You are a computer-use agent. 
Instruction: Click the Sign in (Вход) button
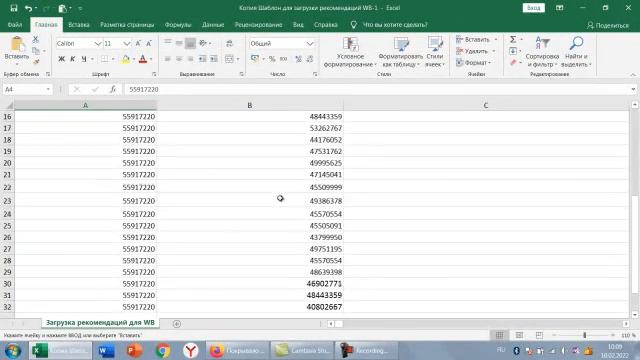(x=533, y=8)
